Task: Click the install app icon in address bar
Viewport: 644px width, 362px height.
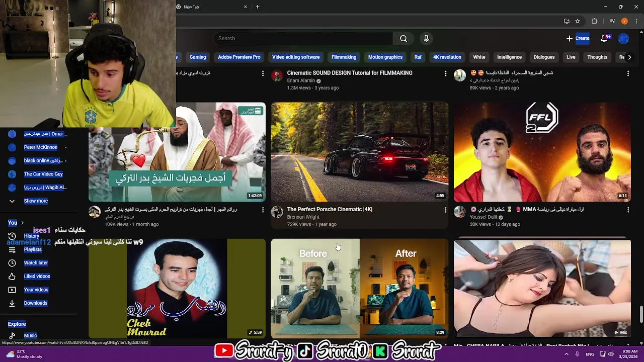Action: coord(567,21)
